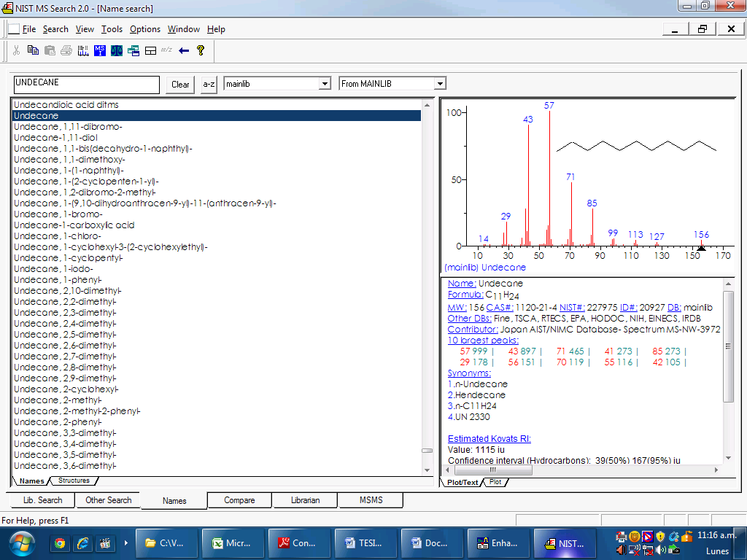Switch to the 'Enha...' taskbar button
Screen dimensions: 747x560
498,543
